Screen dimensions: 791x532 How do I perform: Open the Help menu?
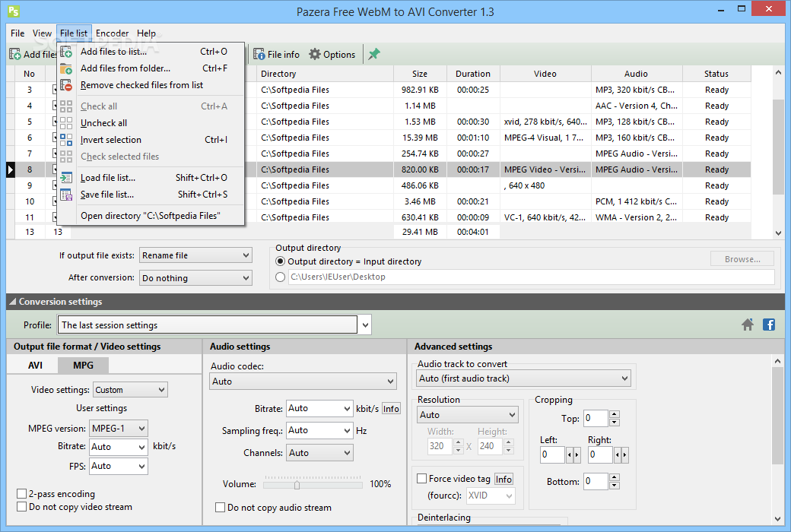(x=146, y=33)
